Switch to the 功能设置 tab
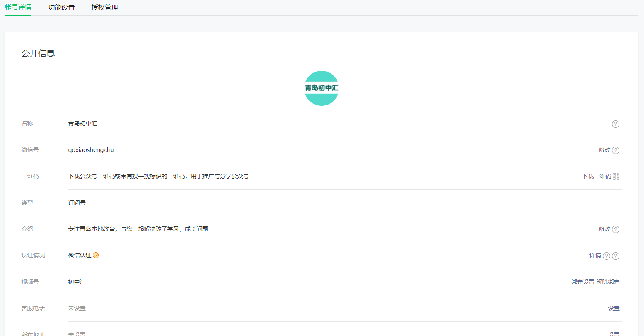 pyautogui.click(x=61, y=7)
